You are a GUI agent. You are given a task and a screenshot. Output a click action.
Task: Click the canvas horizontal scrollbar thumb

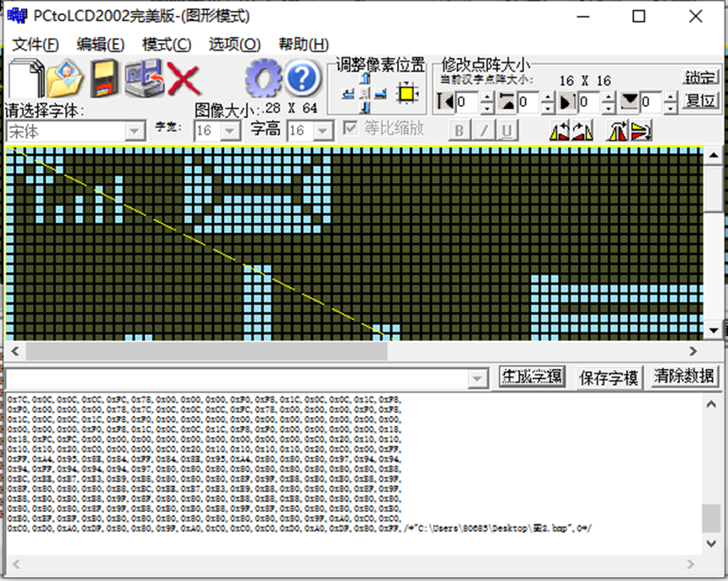206,352
